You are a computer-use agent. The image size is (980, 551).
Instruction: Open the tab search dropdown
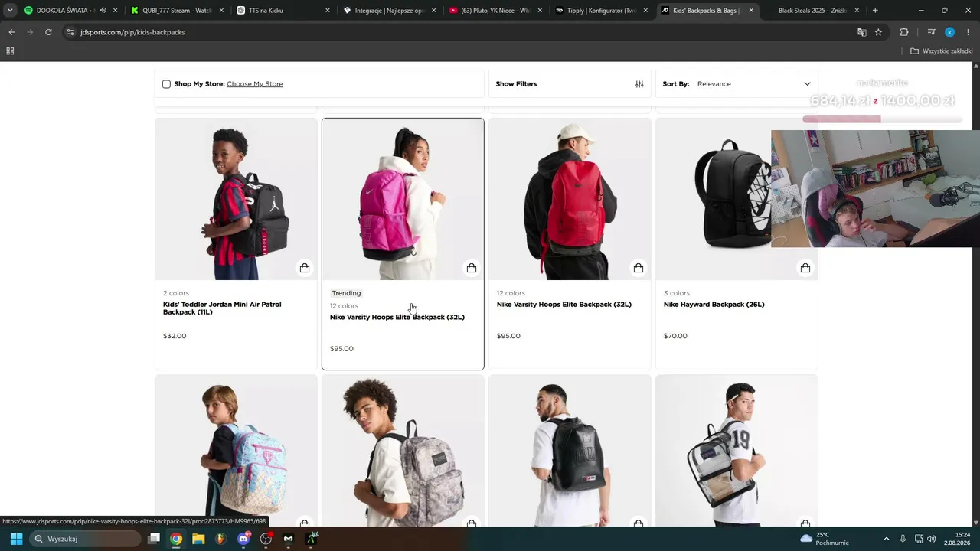click(x=10, y=11)
